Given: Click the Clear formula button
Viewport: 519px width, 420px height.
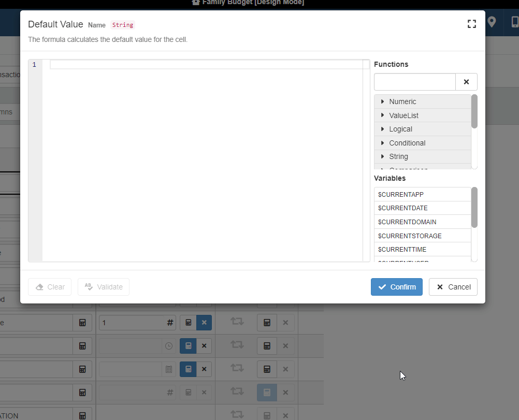Looking at the screenshot, I should (x=50, y=287).
